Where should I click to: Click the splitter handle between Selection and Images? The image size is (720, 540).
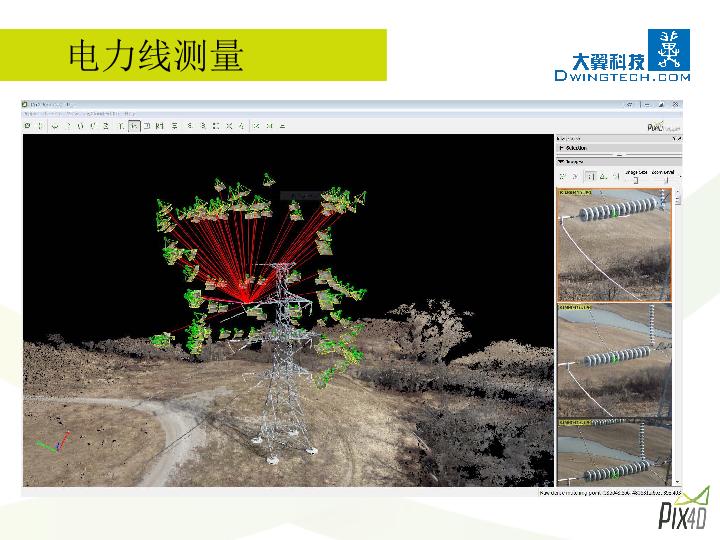pos(618,154)
